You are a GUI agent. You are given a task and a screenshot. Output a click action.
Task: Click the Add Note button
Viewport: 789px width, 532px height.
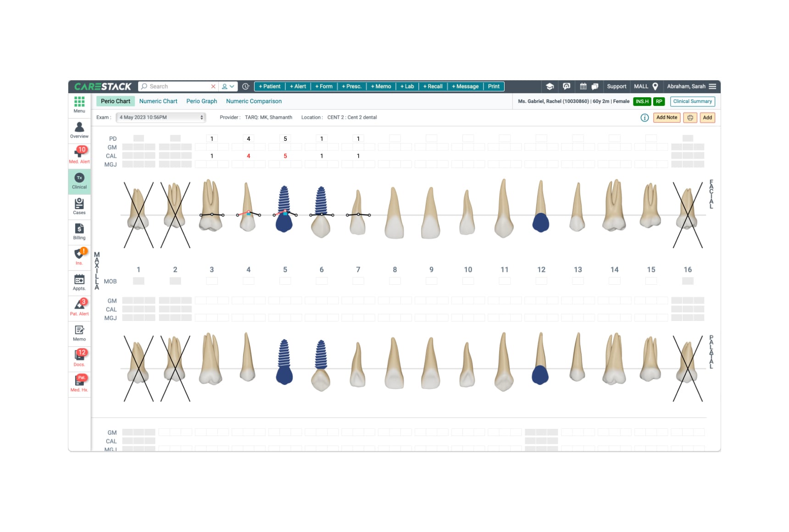point(667,118)
